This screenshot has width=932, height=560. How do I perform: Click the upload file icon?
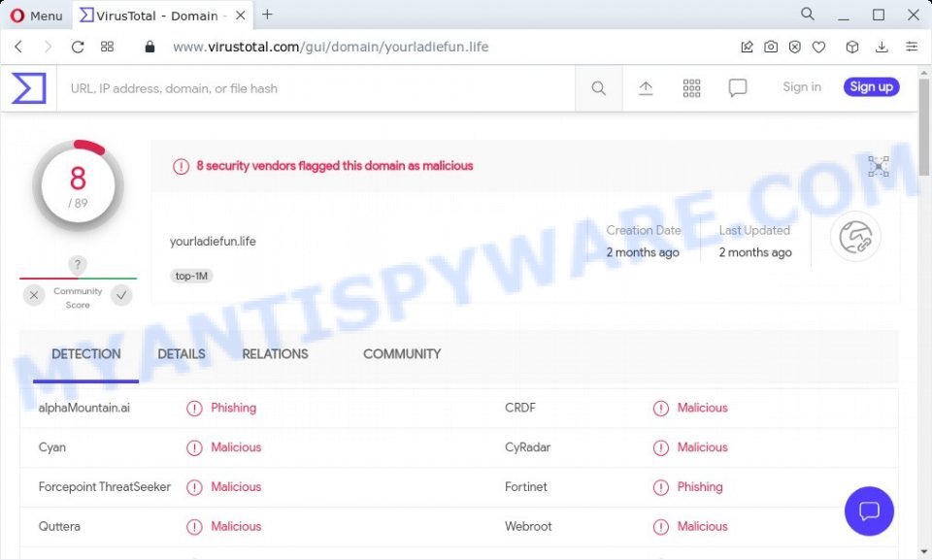tap(646, 88)
